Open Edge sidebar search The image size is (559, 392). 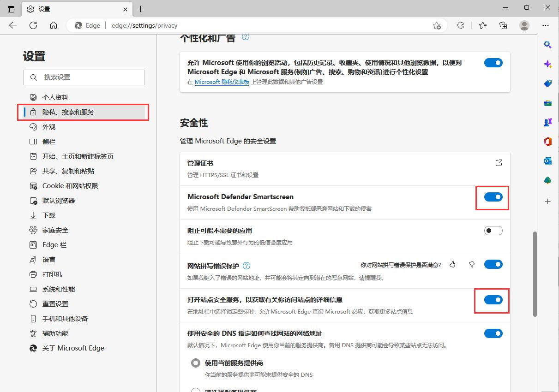[547, 44]
